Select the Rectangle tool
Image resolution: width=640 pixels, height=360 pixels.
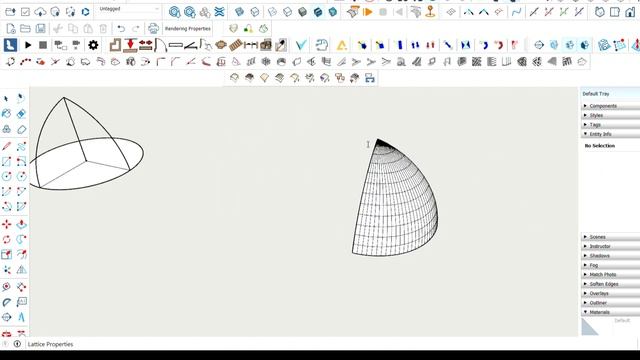(x=7, y=161)
